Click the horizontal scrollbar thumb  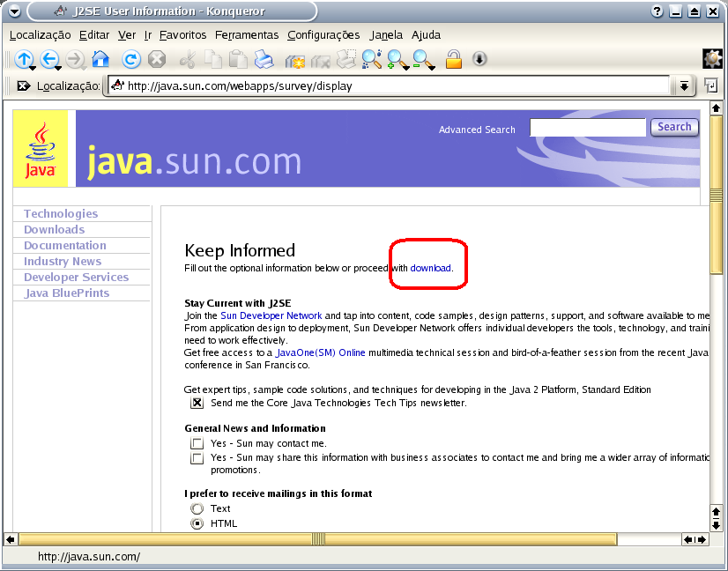pos(318,539)
